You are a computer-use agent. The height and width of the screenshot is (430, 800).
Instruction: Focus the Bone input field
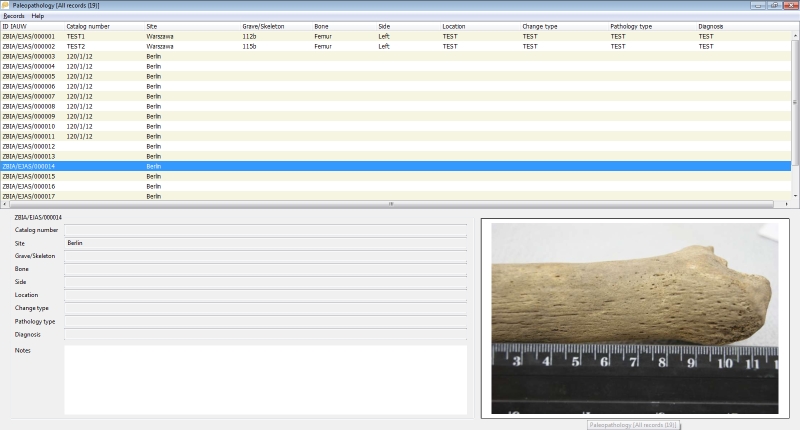tap(265, 269)
